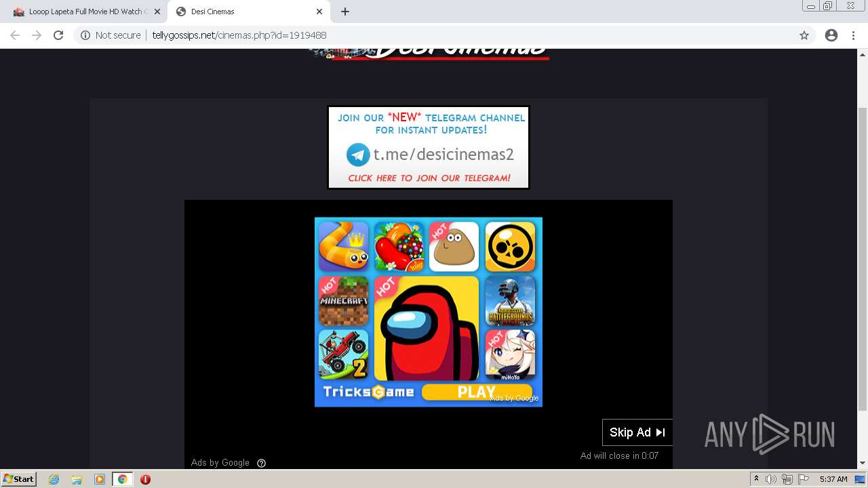Bookmark this page with the star icon
The image size is (868, 488).
pos(804,35)
